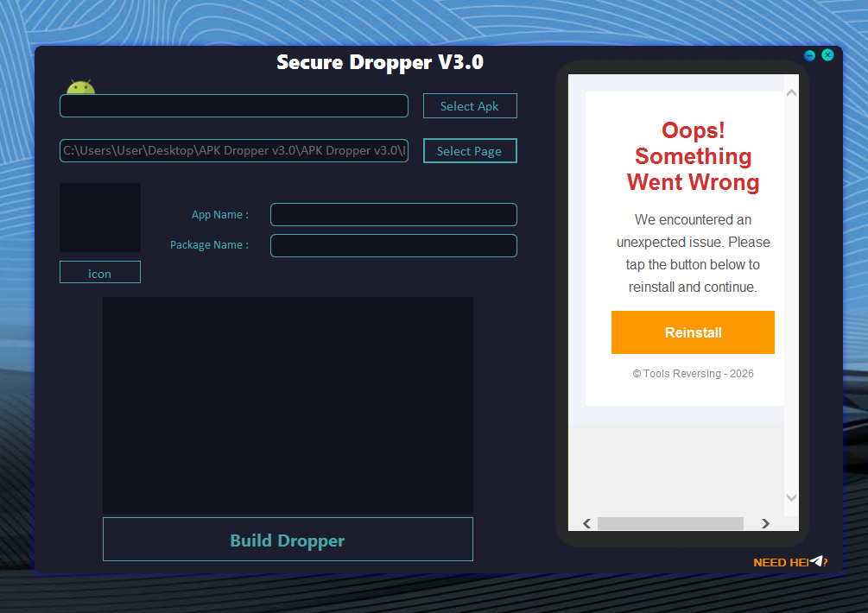Click the Select Apk button
This screenshot has width=868, height=613.
pos(470,105)
